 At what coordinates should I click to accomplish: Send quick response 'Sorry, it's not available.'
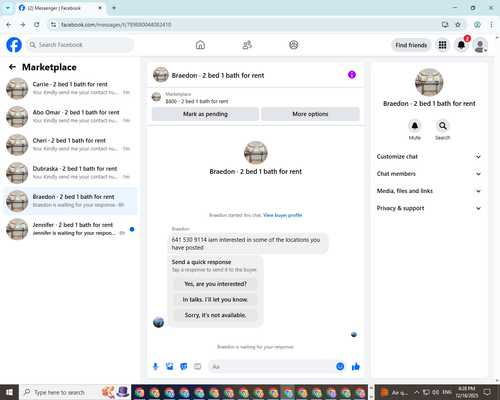[215, 315]
